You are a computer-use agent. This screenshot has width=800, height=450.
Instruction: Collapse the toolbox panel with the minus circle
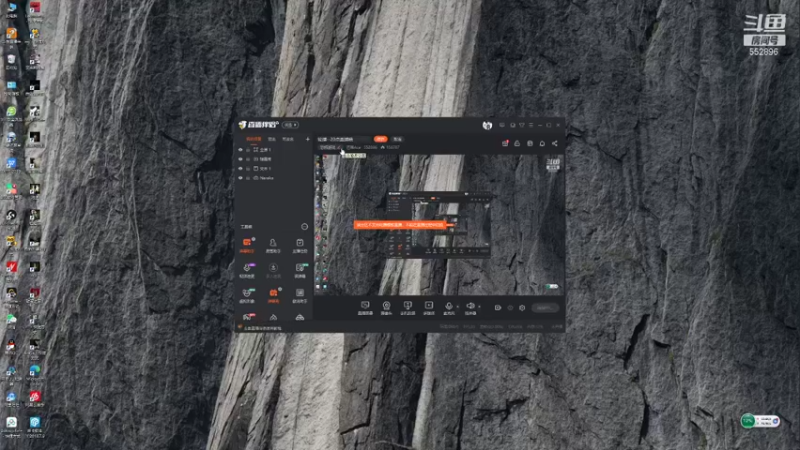305,227
